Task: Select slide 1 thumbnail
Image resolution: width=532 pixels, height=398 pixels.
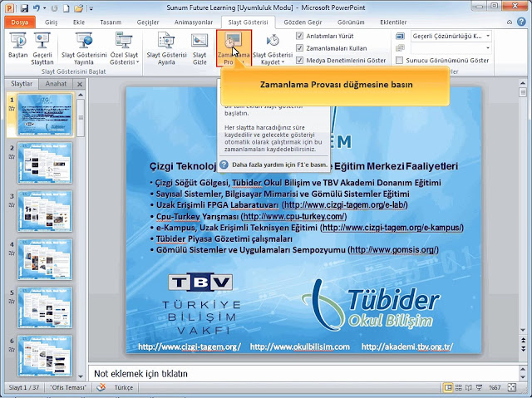Action: (x=45, y=115)
